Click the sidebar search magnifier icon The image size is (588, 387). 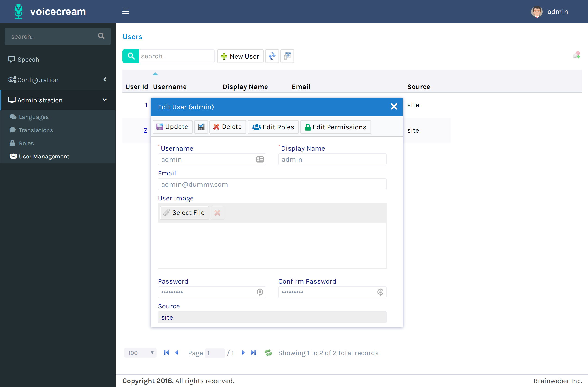[101, 36]
